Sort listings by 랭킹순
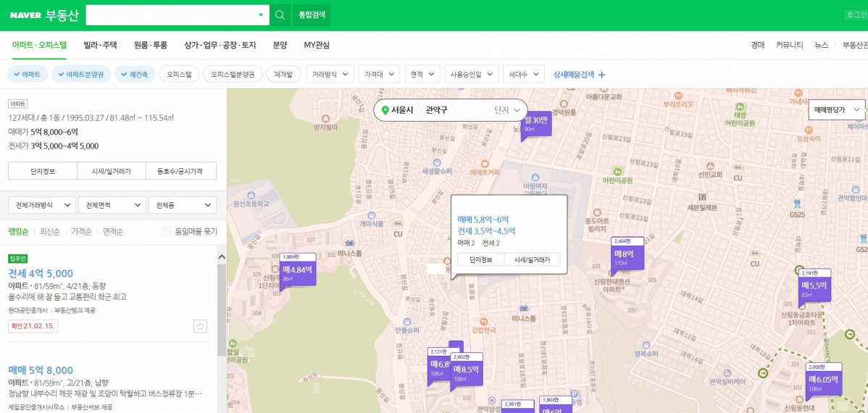The image size is (868, 413). point(18,231)
